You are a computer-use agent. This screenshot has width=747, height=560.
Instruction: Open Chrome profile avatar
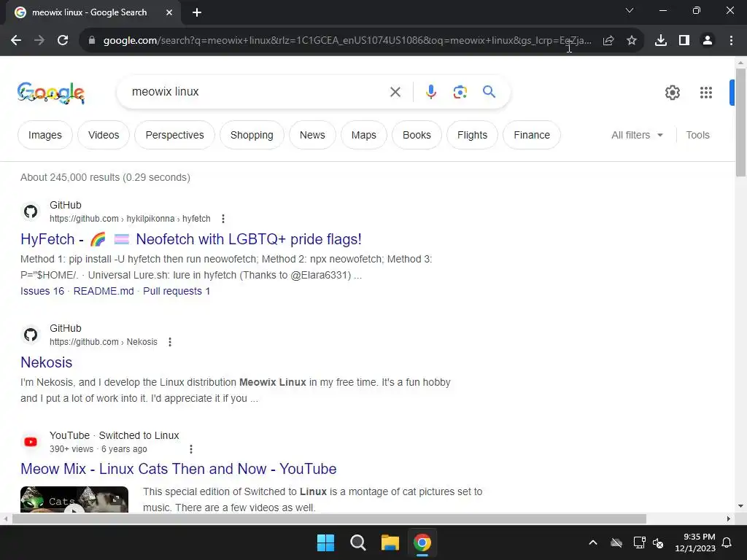pyautogui.click(x=708, y=41)
